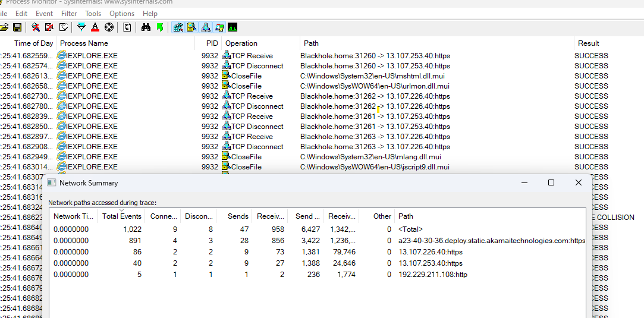Click the 891 total events cell

click(x=135, y=241)
